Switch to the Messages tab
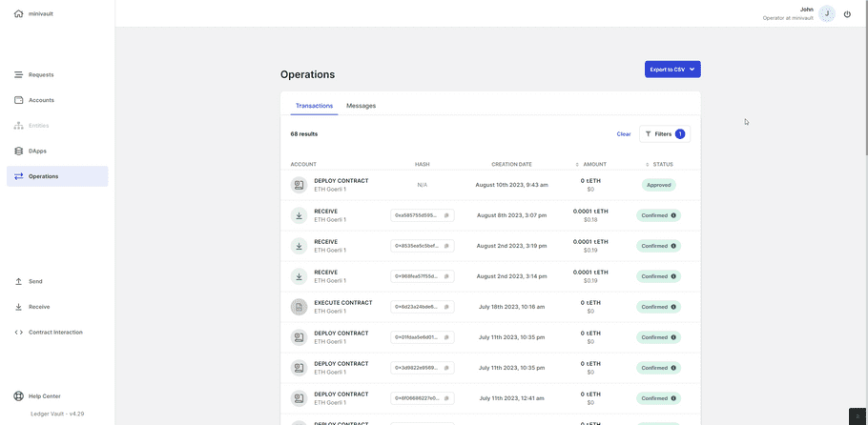868x425 pixels. (361, 106)
